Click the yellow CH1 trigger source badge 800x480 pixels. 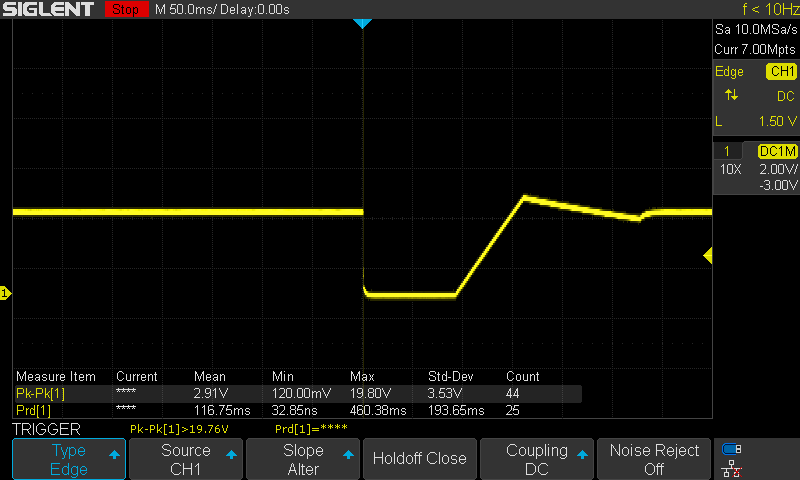[x=780, y=72]
